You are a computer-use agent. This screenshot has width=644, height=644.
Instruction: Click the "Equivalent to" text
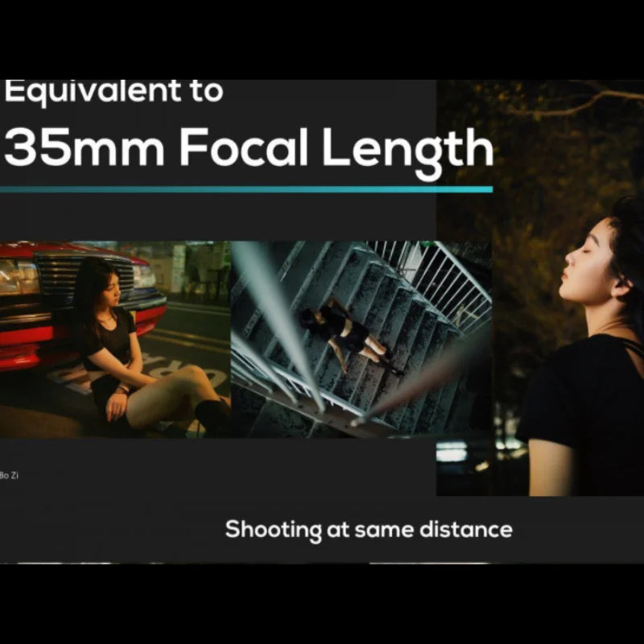[x=113, y=91]
